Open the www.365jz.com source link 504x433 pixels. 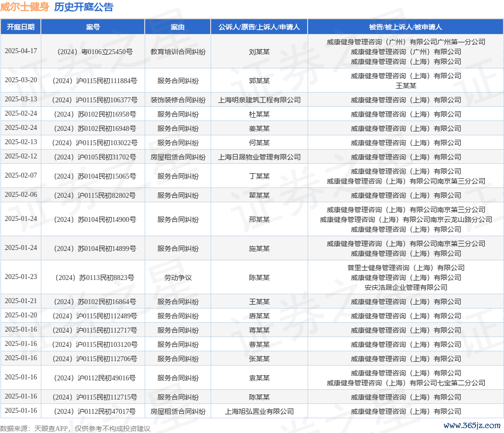tap(472, 425)
